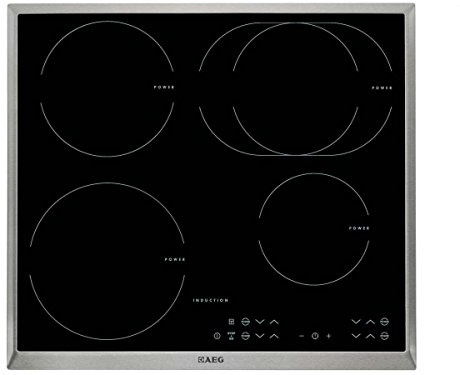Click the POWER label of the rear-left zone

coord(164,87)
